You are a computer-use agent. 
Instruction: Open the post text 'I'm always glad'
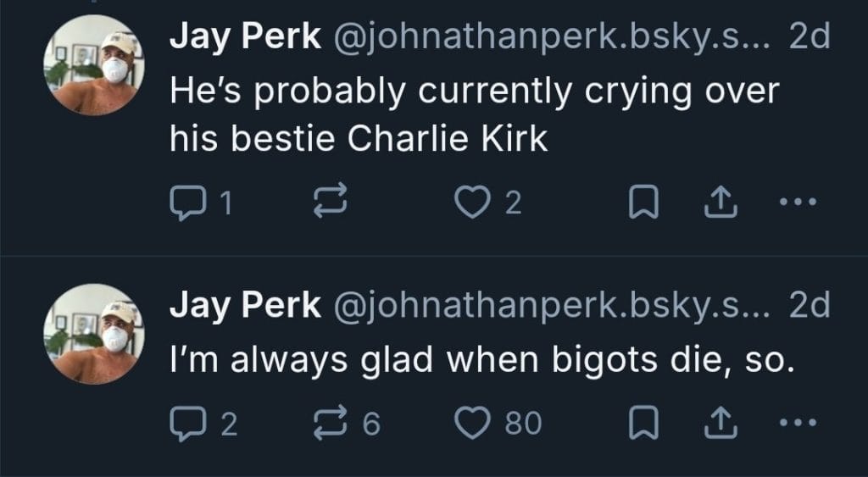tap(481, 363)
